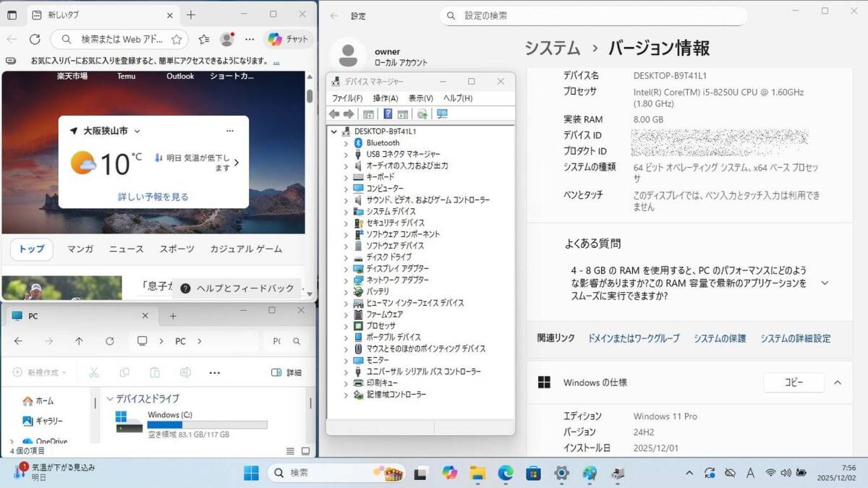Click scan for hardware changes monitor icon

coord(443,114)
